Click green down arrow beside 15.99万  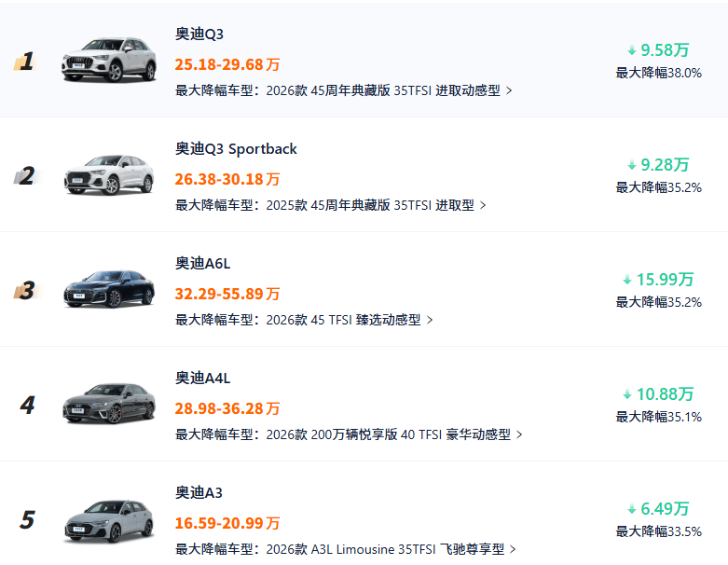pyautogui.click(x=626, y=280)
